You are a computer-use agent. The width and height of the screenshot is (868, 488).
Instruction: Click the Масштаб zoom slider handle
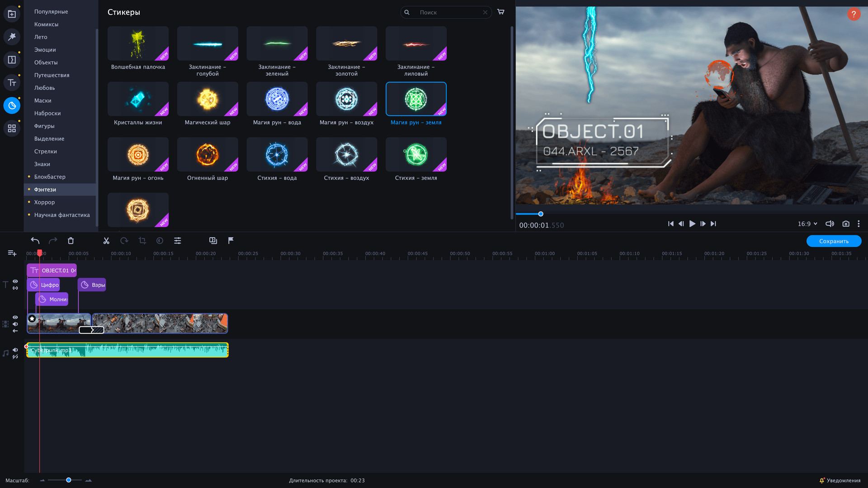point(69,480)
